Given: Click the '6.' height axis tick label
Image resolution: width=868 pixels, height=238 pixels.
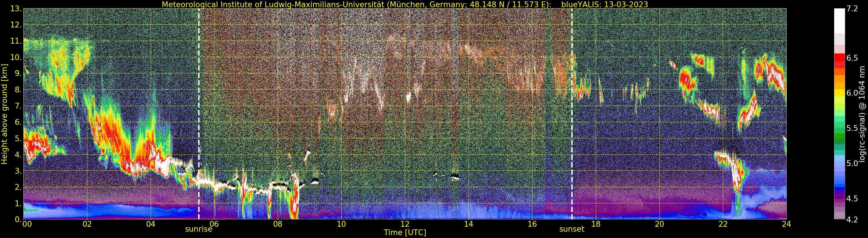Looking at the screenshot, I should click(x=18, y=122).
